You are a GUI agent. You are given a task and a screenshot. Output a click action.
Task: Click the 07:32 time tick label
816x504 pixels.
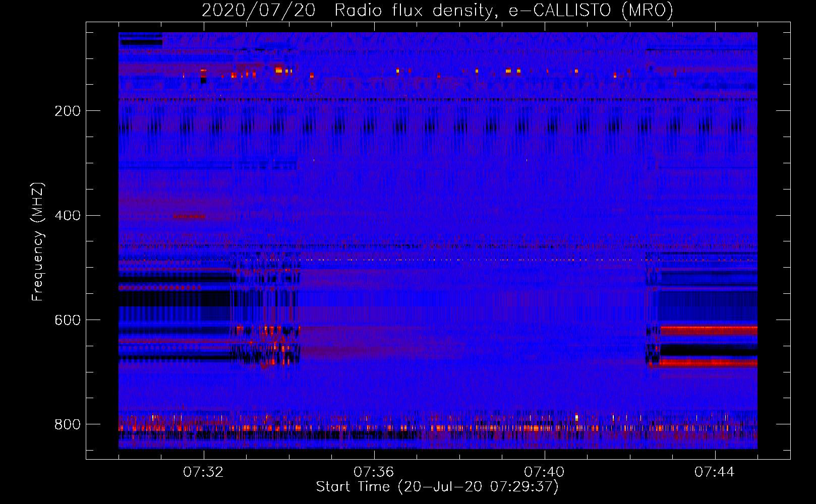coord(203,472)
